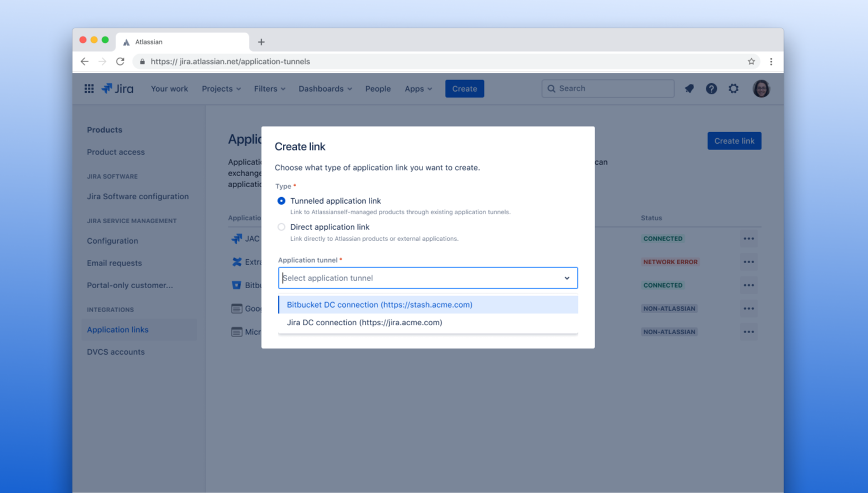The height and width of the screenshot is (493, 868).
Task: Click the Jira logo
Action: tap(117, 89)
